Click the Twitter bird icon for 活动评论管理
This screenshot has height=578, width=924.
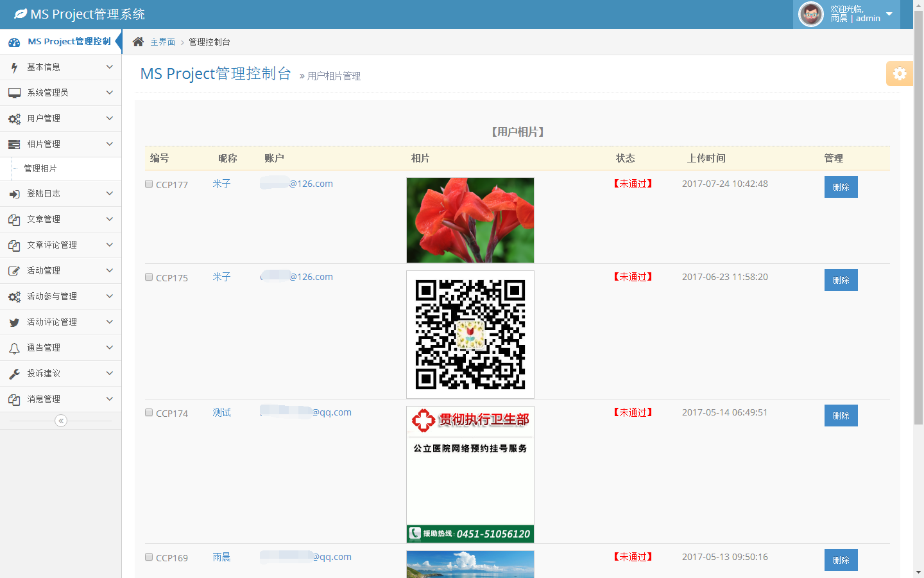pos(14,322)
